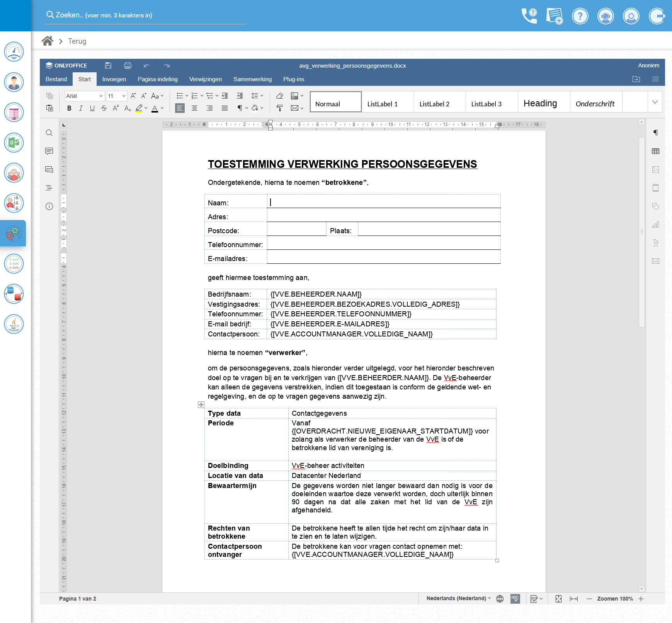Open Nederlands (Nederland) language dropdown
Image resolution: width=672 pixels, height=623 pixels.
459,598
